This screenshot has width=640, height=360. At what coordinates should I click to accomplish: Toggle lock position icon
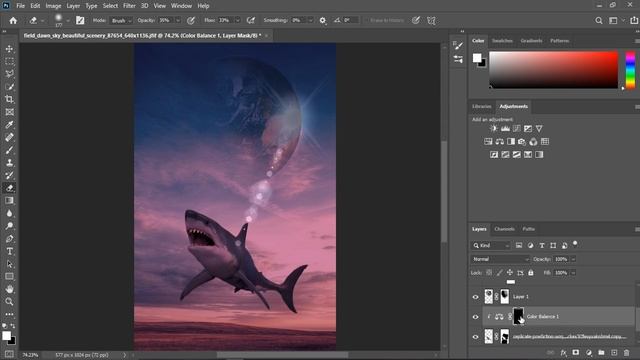point(510,273)
